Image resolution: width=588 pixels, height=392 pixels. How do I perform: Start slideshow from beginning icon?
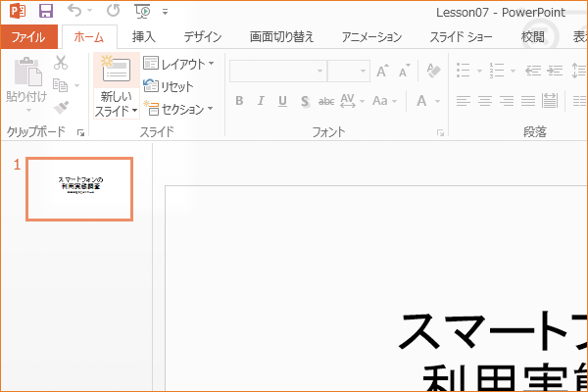pyautogui.click(x=143, y=11)
